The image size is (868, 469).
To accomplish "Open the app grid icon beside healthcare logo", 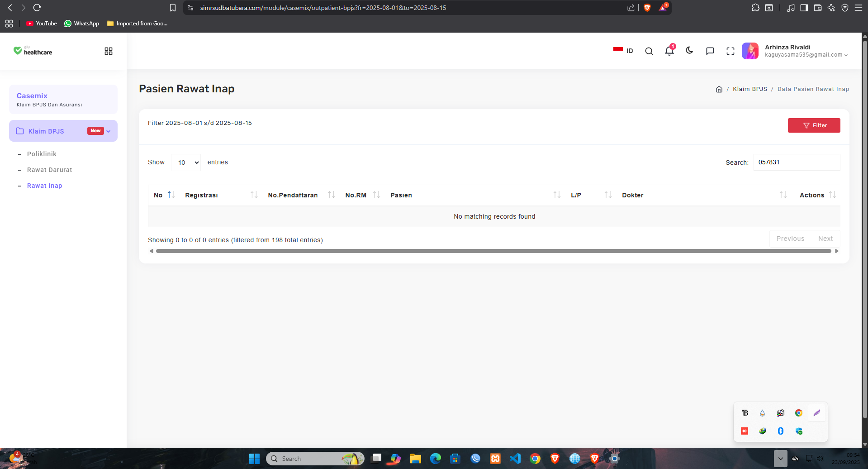I will coord(109,51).
